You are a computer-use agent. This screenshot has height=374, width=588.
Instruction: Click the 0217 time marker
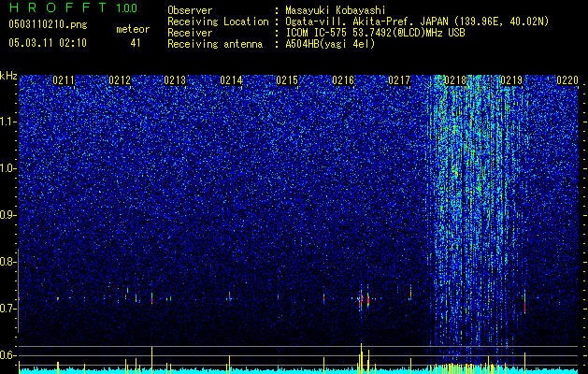[x=399, y=80]
